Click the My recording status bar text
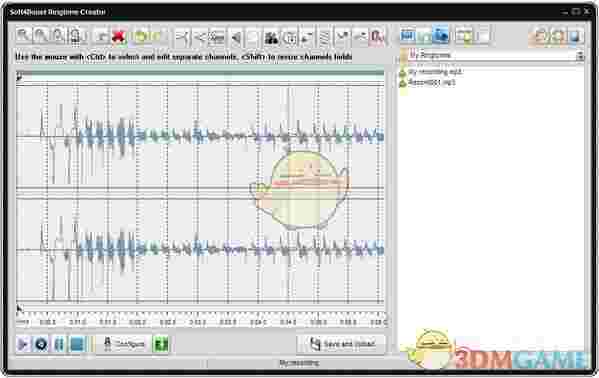Screen dimensions: 599x378 point(299,363)
